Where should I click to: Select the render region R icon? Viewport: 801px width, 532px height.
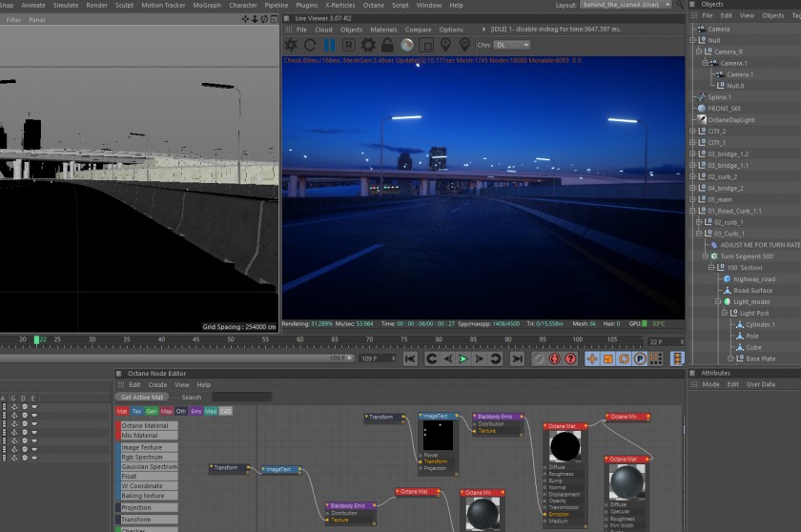pyautogui.click(x=348, y=45)
